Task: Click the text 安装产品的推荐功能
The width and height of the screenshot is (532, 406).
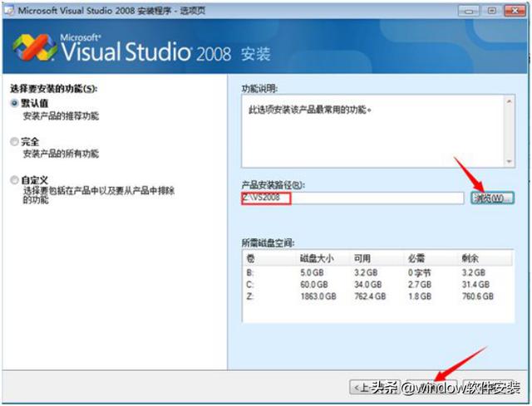Action: click(61, 116)
